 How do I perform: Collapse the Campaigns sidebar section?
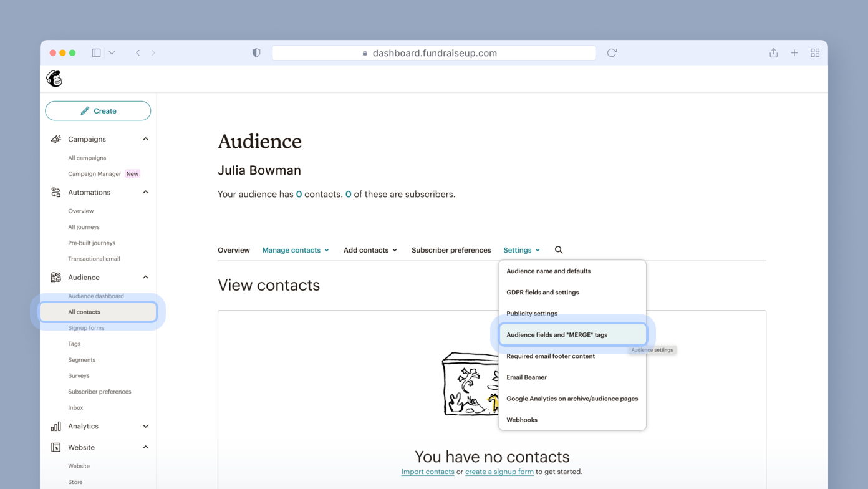click(x=145, y=139)
